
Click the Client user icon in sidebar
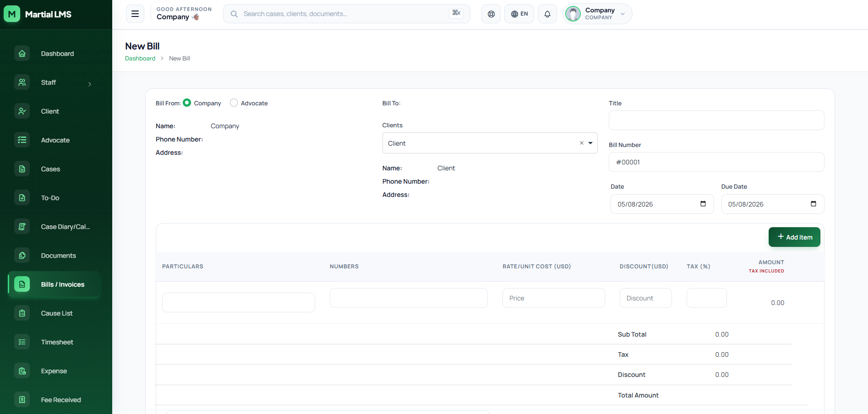coord(22,111)
